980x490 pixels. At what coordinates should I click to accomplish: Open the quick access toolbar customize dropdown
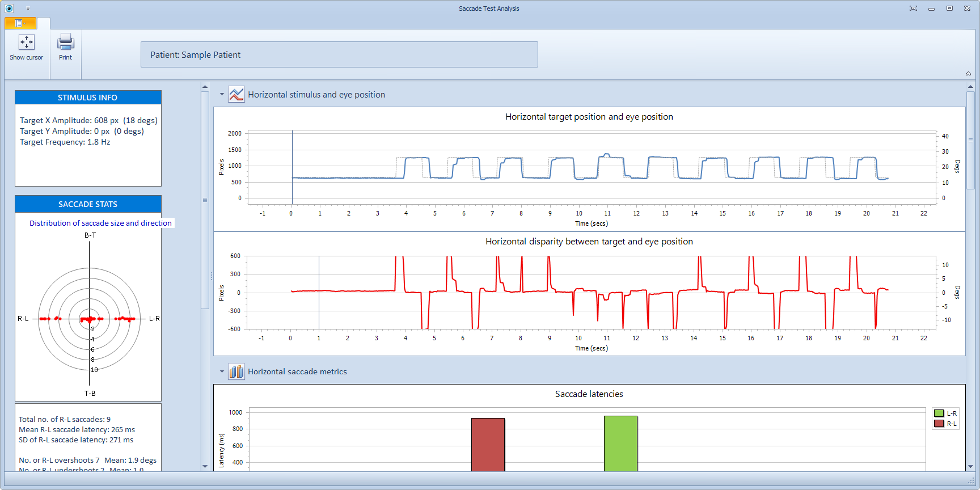coord(28,9)
